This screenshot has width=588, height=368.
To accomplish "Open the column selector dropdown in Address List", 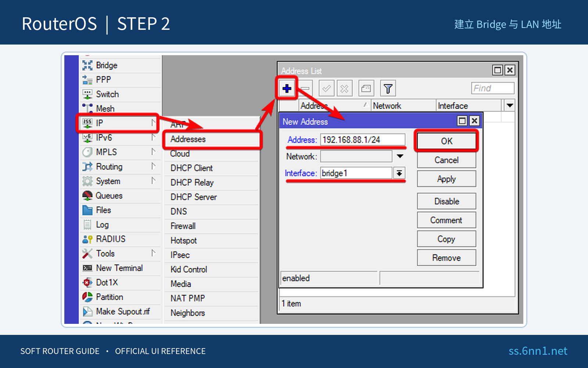I will (x=509, y=106).
